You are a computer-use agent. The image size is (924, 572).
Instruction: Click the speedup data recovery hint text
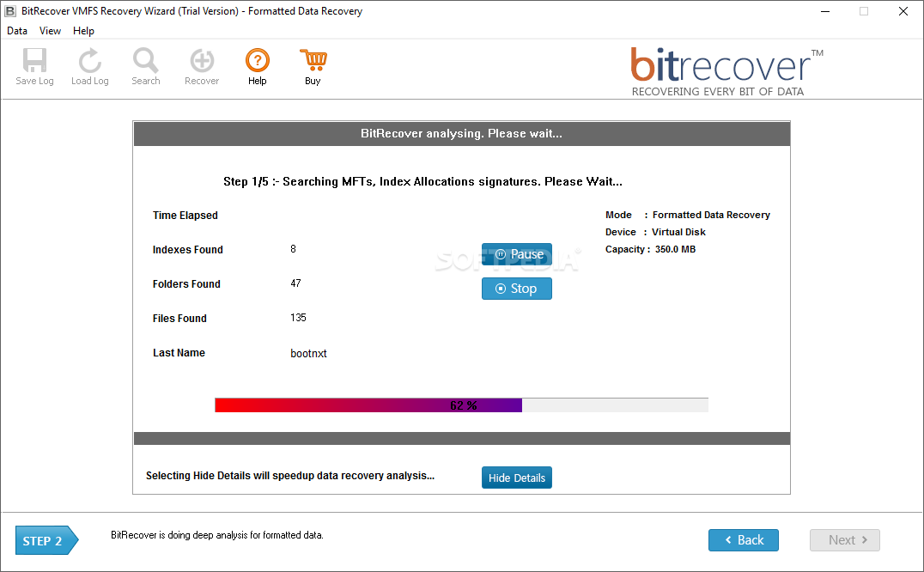tap(290, 476)
